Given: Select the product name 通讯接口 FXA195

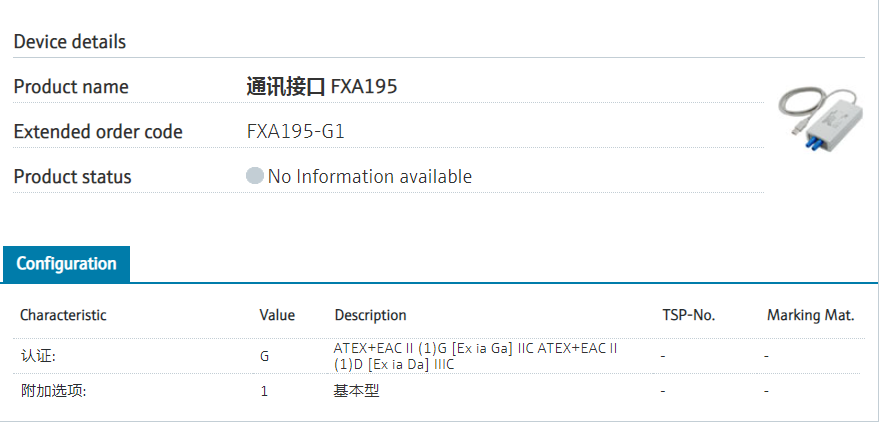Looking at the screenshot, I should (x=322, y=87).
